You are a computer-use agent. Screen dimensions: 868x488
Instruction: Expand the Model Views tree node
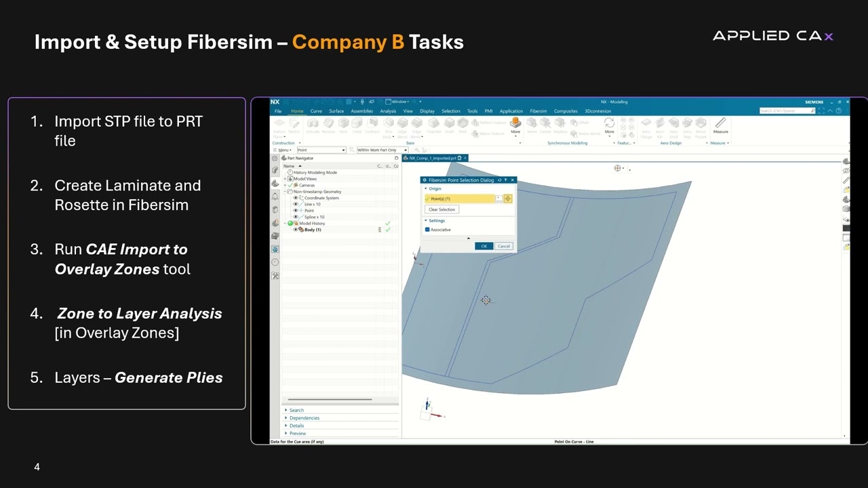(285, 179)
